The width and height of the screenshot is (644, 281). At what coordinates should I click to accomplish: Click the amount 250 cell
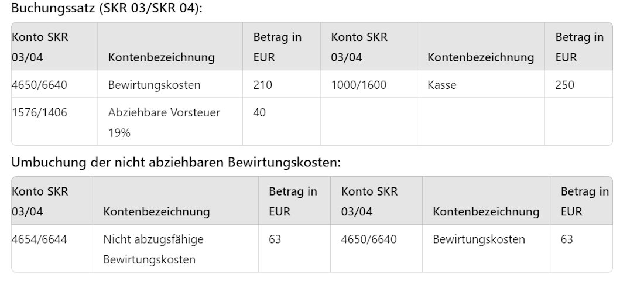tap(565, 85)
